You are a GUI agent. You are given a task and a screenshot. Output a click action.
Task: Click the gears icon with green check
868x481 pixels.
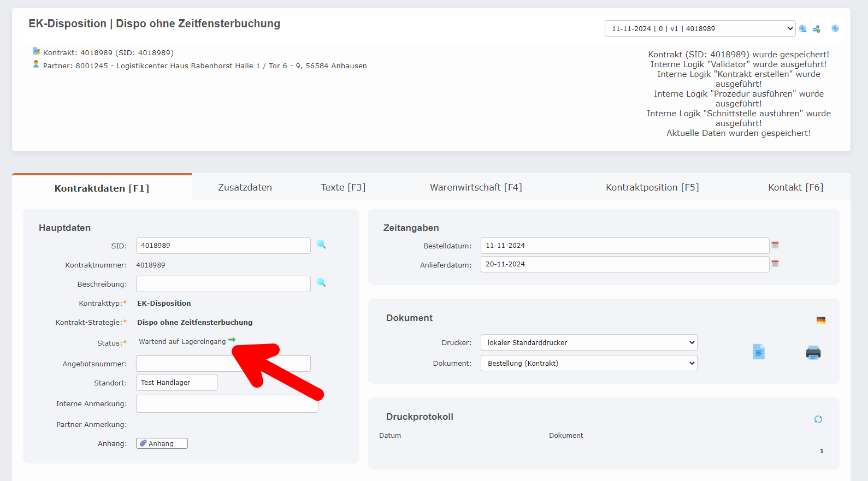pyautogui.click(x=817, y=29)
